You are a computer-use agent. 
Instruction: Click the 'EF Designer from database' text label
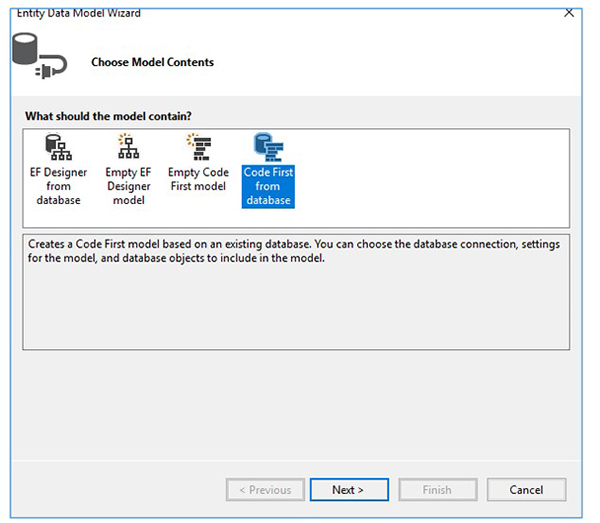click(x=58, y=186)
